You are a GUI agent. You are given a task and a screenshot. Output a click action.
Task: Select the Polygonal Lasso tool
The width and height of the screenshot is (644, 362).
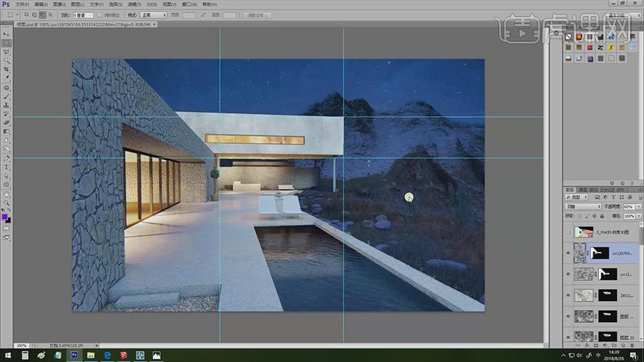pyautogui.click(x=7, y=52)
